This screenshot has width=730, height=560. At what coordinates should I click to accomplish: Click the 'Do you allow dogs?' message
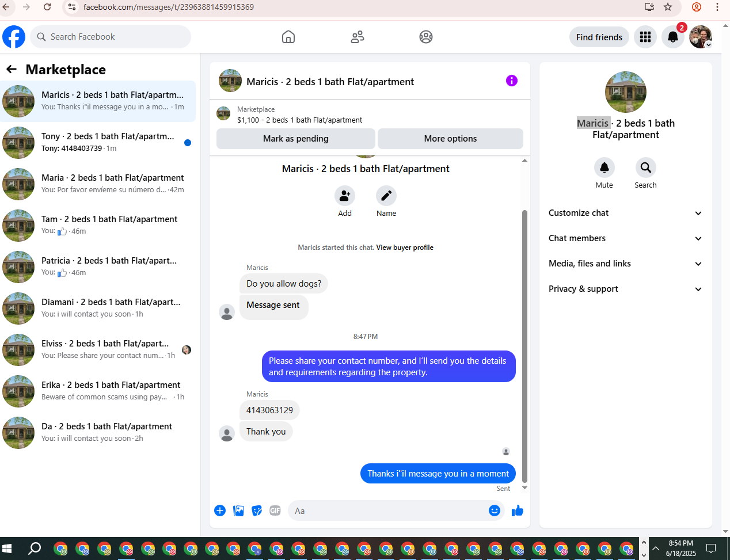284,284
